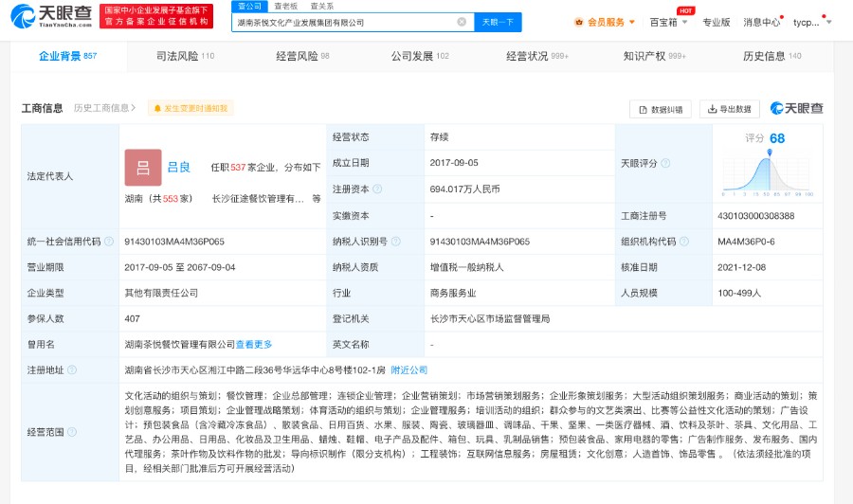
Task: Select the 查关系 search tab
Action: click(322, 6)
